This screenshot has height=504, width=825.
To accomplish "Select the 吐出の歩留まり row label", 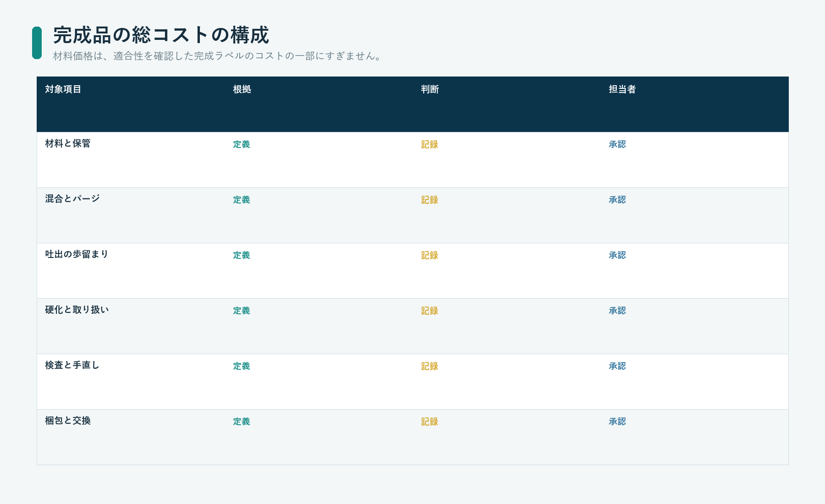I will [x=77, y=254].
